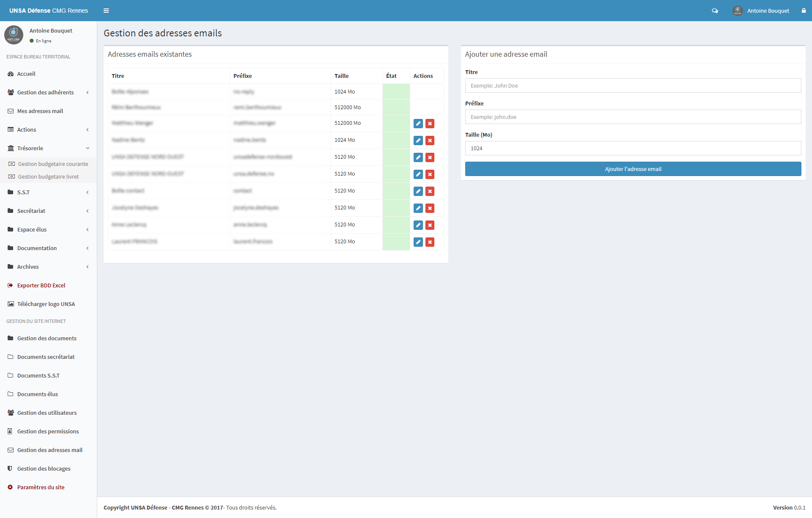Image resolution: width=812 pixels, height=518 pixels.
Task: Edit the 512000 Mo row with actions
Action: click(418, 124)
